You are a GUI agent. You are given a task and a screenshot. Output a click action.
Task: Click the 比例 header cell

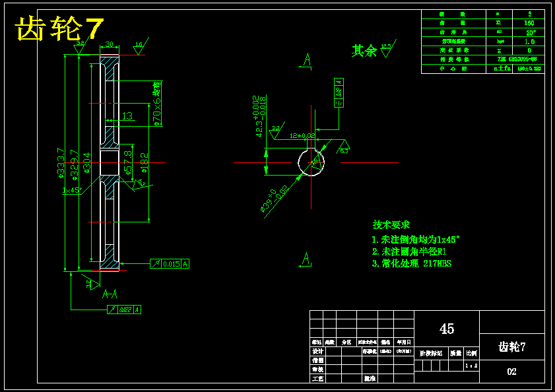click(x=471, y=353)
